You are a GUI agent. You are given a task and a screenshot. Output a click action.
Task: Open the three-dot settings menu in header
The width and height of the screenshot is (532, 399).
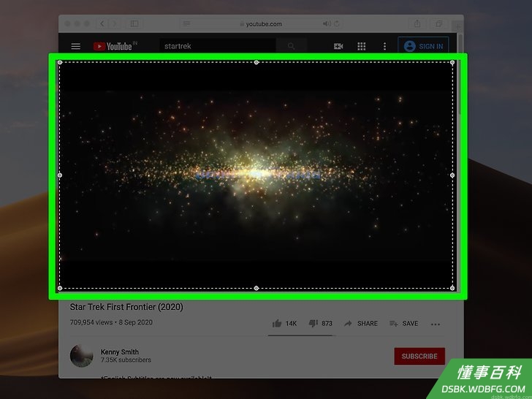click(x=384, y=46)
